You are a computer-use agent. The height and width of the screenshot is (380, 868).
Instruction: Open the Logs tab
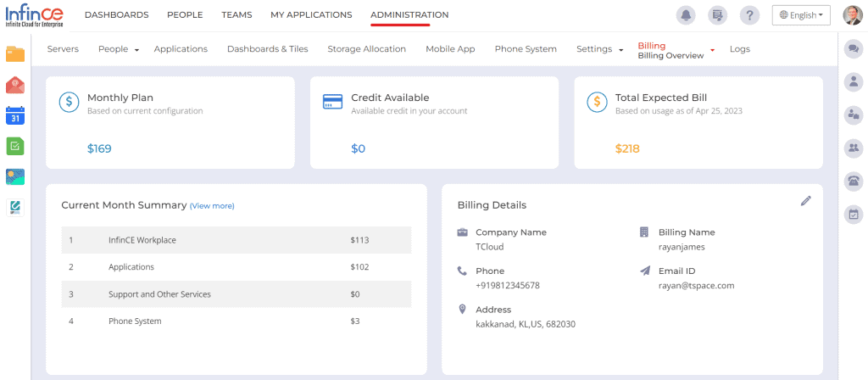(x=739, y=48)
